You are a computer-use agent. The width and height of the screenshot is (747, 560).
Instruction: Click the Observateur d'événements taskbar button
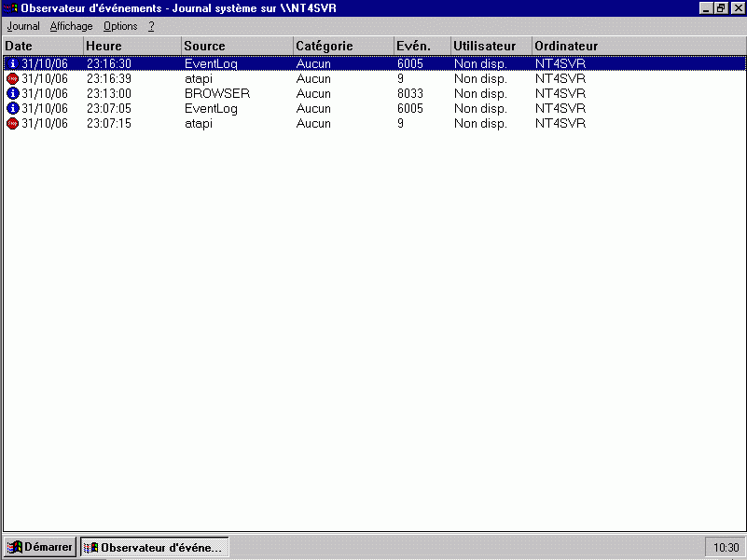click(x=154, y=548)
